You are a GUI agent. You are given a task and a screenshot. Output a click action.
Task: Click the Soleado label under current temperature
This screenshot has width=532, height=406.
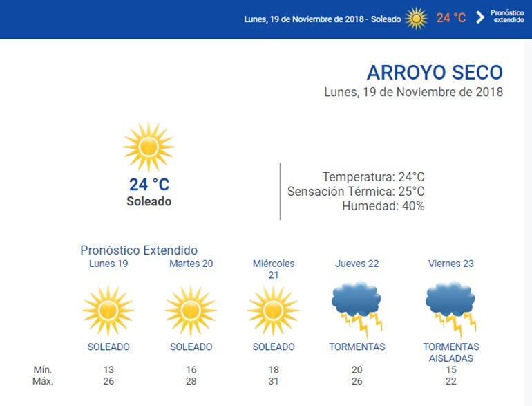[149, 201]
